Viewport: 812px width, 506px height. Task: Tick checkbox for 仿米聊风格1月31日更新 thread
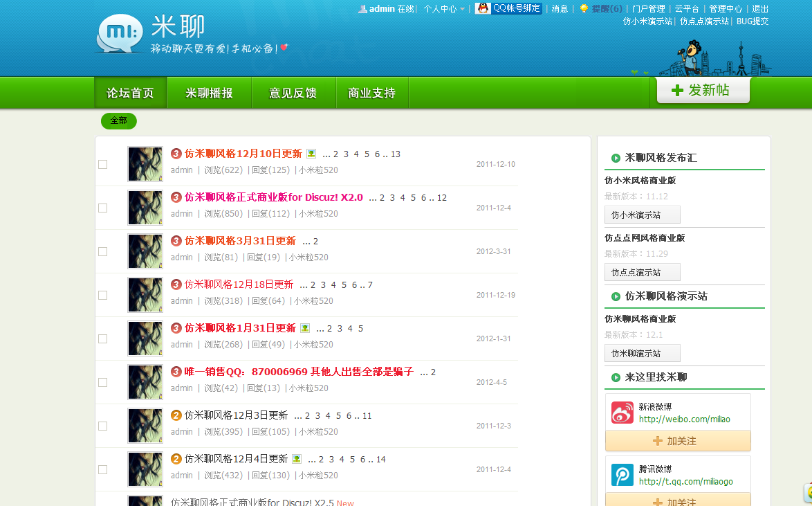102,338
